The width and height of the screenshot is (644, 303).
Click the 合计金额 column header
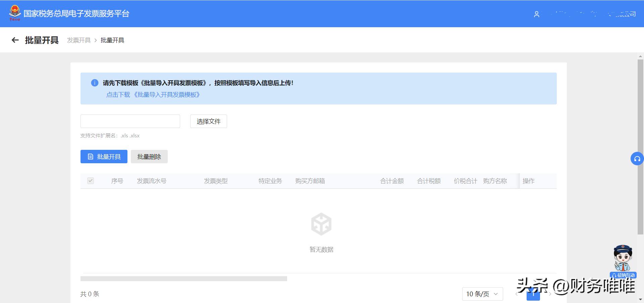tap(392, 181)
